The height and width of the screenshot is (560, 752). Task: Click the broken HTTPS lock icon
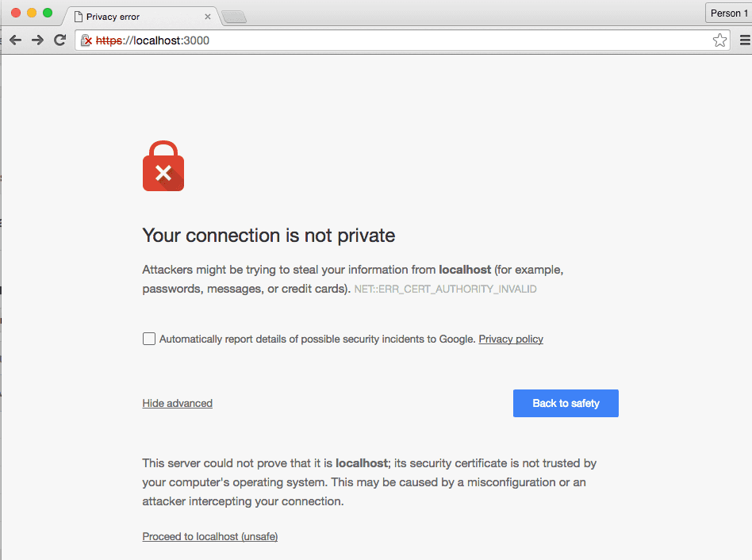pyautogui.click(x=86, y=40)
